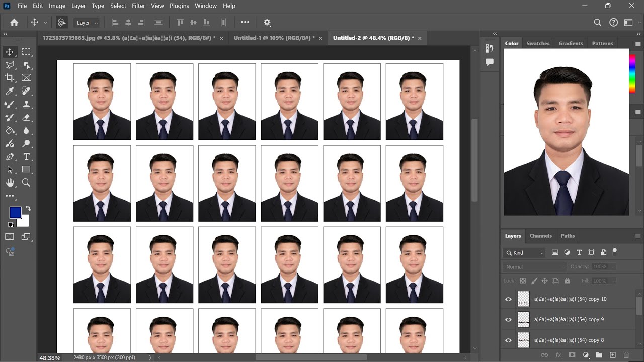
Task: Open the Plugins menu
Action: point(179,6)
